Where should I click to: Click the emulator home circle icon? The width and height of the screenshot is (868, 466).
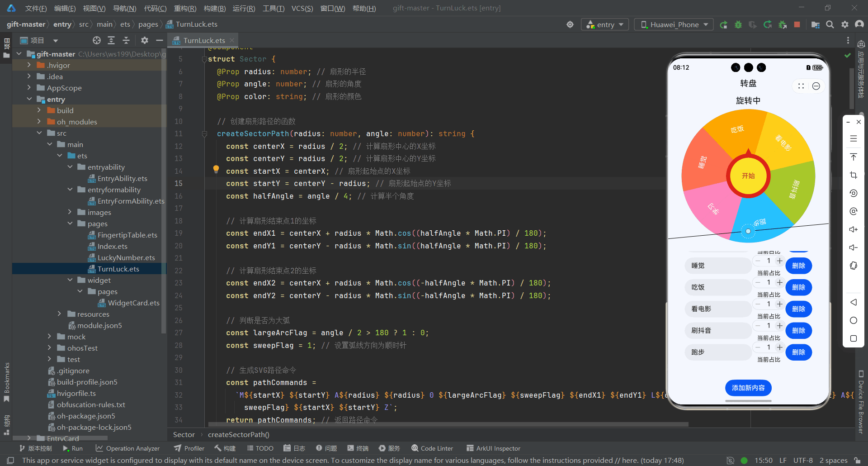point(854,320)
